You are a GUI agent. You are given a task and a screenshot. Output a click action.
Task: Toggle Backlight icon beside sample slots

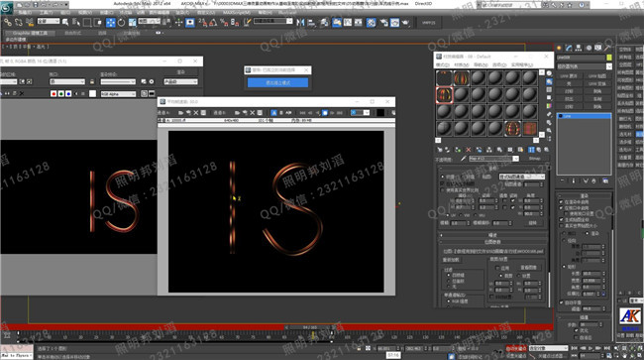coord(549,81)
